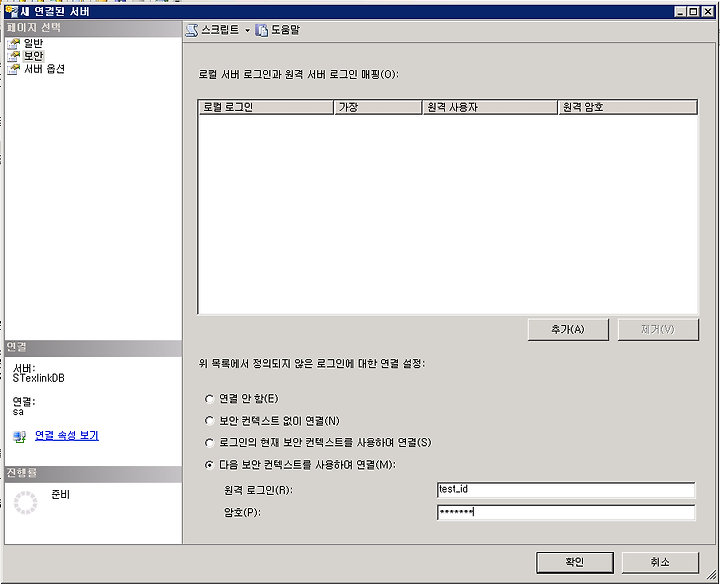Click the 원격 암호 column header
This screenshot has height=584, width=720.
tap(628, 107)
